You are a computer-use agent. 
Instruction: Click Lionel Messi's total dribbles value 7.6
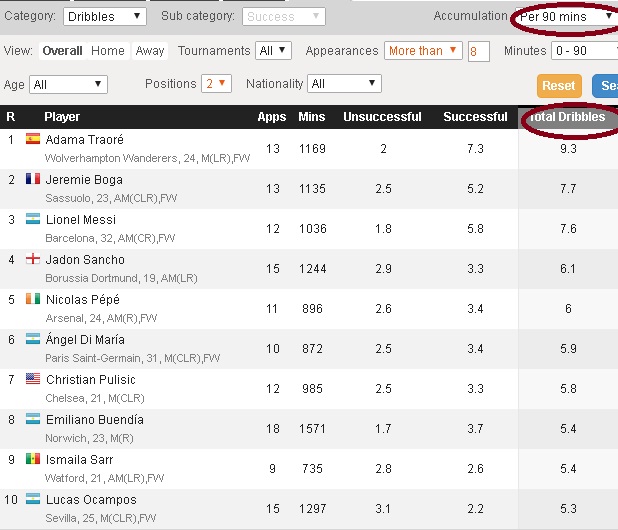point(568,229)
